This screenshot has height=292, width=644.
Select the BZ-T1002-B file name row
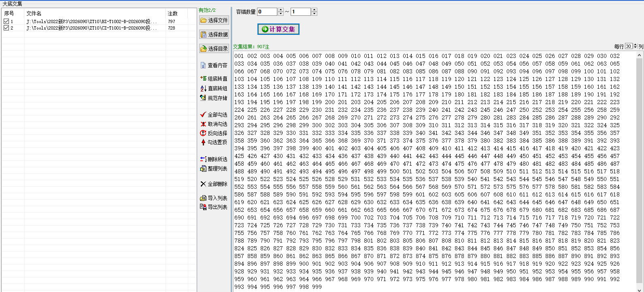tap(91, 21)
